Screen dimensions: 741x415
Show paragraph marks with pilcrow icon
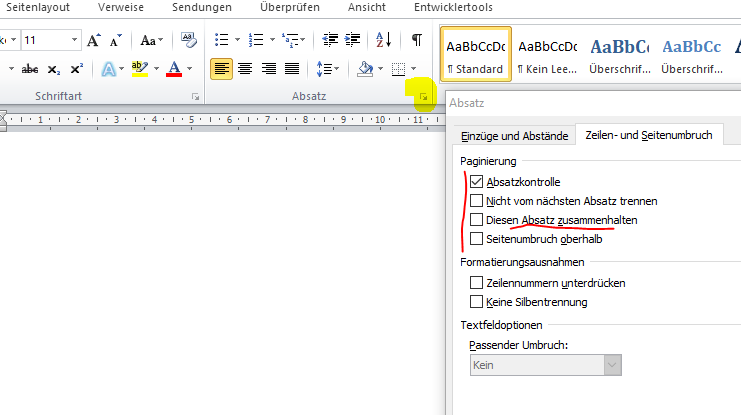click(x=416, y=40)
